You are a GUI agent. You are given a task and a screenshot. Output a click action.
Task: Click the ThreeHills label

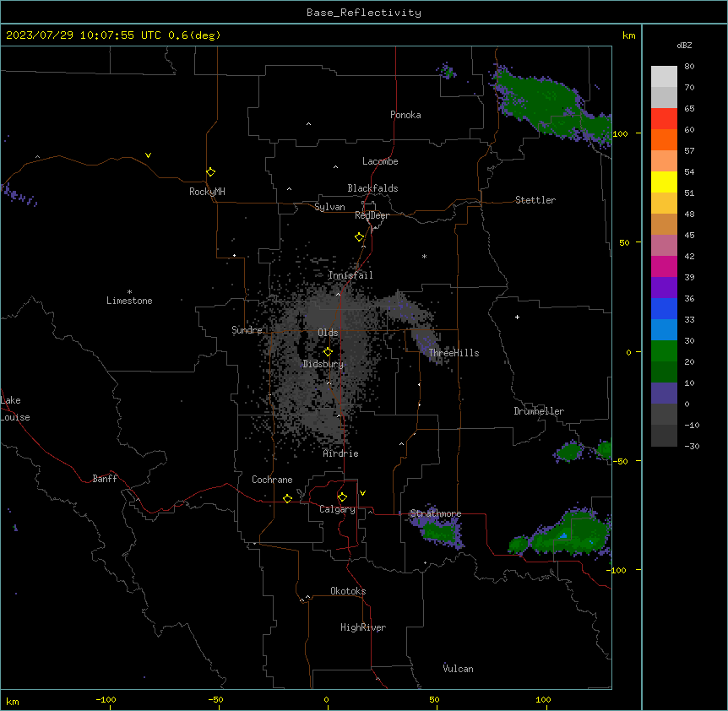tap(454, 353)
